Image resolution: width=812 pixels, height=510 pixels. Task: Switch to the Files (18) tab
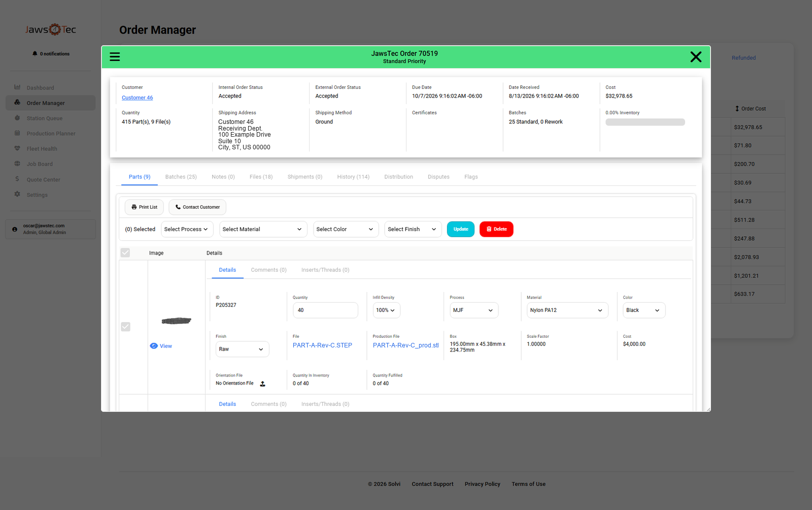[x=261, y=177]
